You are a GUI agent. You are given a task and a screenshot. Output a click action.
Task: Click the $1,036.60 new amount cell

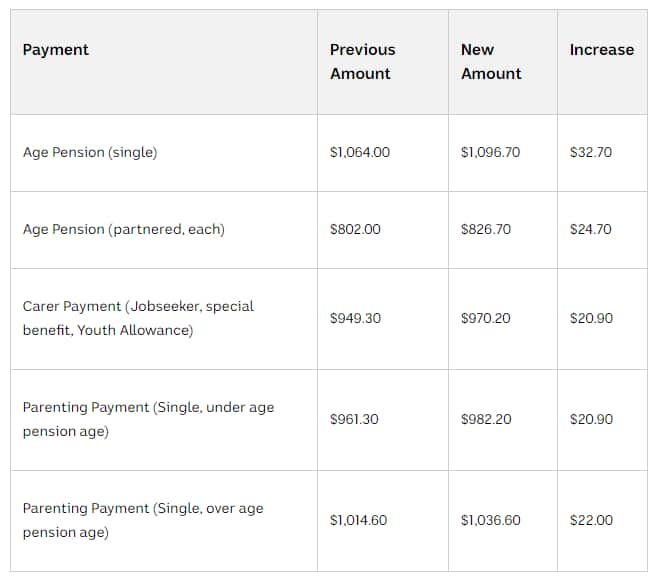490,520
